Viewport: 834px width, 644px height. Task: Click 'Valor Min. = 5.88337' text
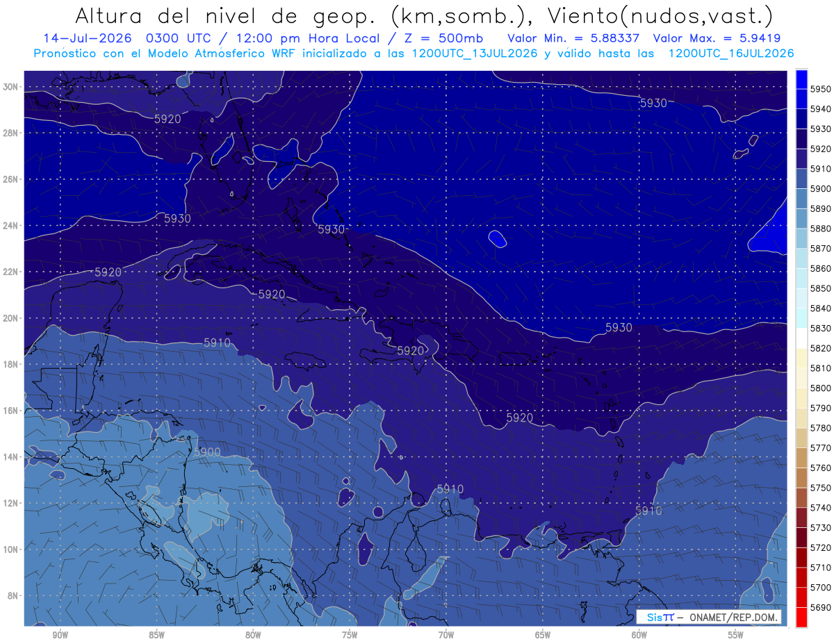tap(573, 38)
